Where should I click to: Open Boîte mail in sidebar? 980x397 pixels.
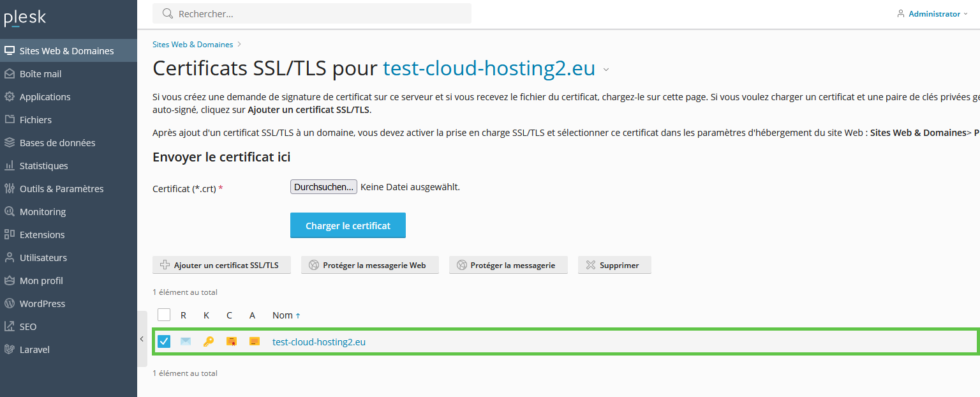click(x=68, y=73)
